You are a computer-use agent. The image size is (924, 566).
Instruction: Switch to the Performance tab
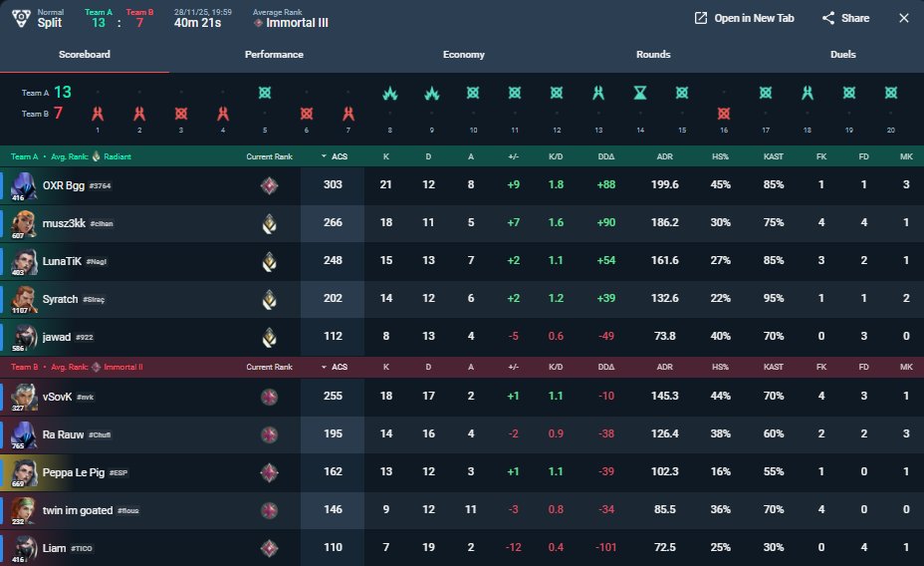[274, 54]
